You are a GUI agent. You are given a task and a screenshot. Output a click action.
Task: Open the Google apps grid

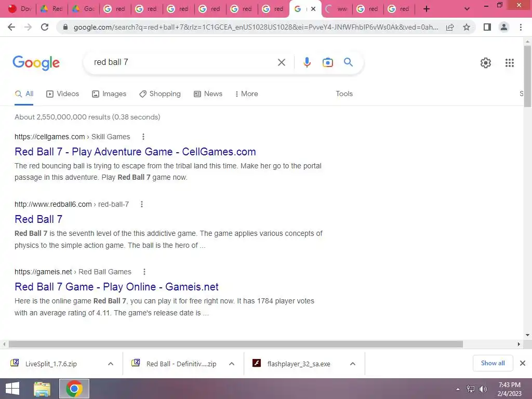click(x=509, y=63)
